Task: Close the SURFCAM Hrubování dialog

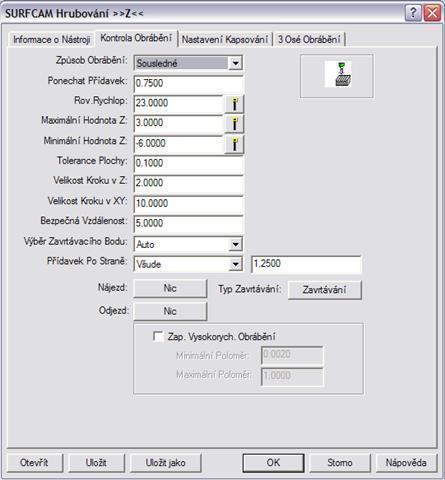Action: [432, 13]
